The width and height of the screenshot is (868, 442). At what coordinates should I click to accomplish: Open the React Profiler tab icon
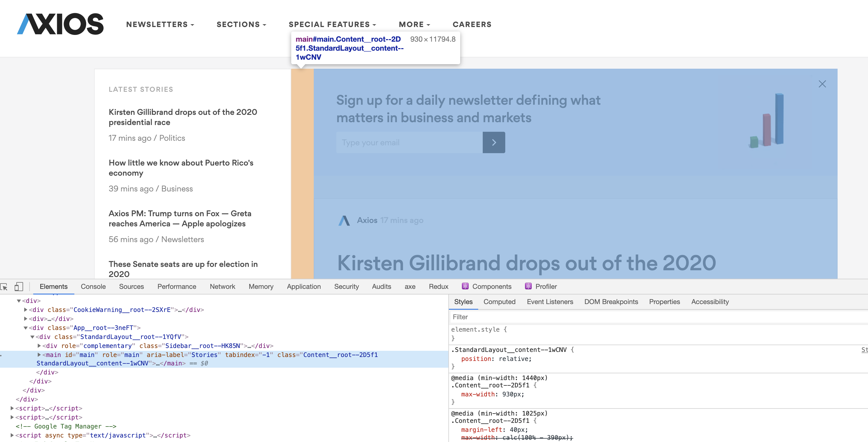[x=528, y=286]
